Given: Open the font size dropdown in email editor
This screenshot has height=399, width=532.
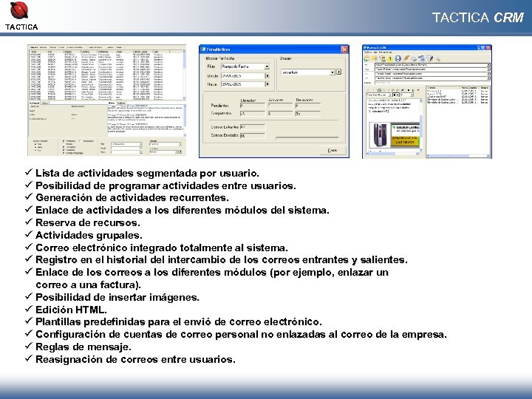Looking at the screenshot, I should click(x=412, y=95).
